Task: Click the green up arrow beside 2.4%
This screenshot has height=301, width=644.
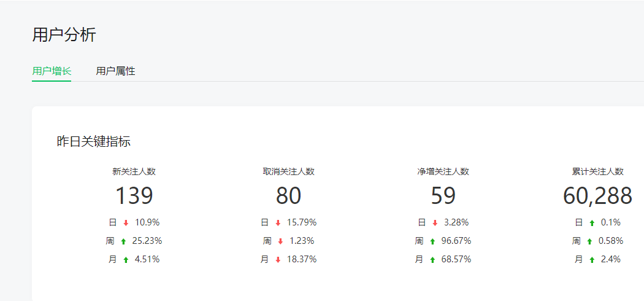Action: tap(592, 260)
